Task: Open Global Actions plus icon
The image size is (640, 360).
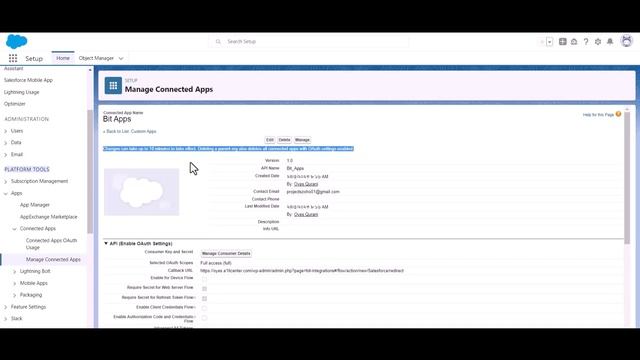Action: (562, 42)
